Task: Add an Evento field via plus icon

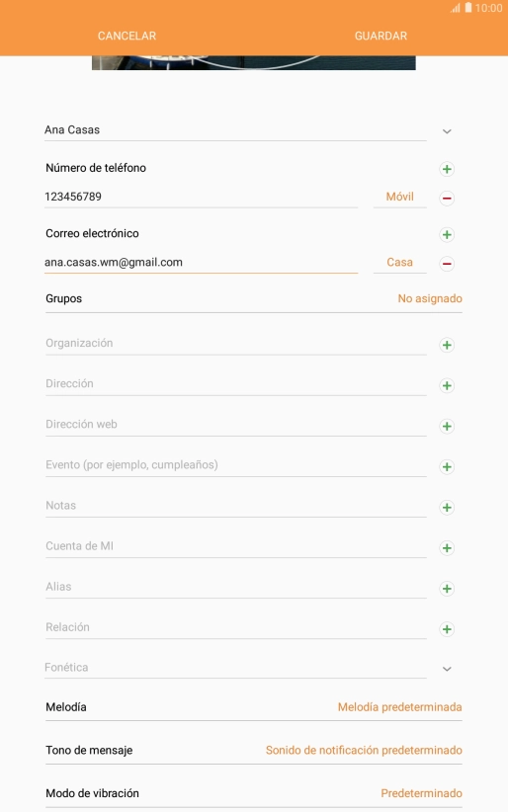Action: pyautogui.click(x=447, y=466)
